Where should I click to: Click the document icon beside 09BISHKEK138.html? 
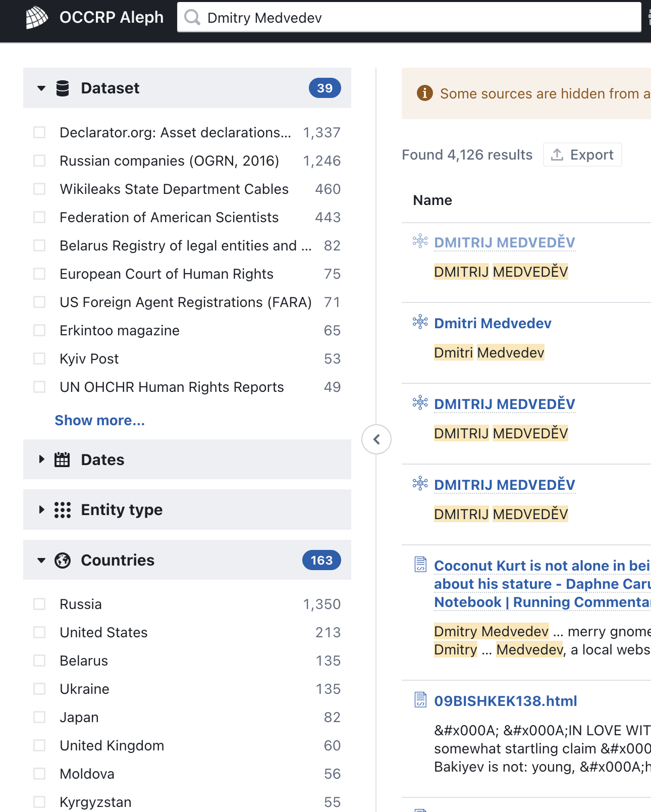(x=420, y=699)
